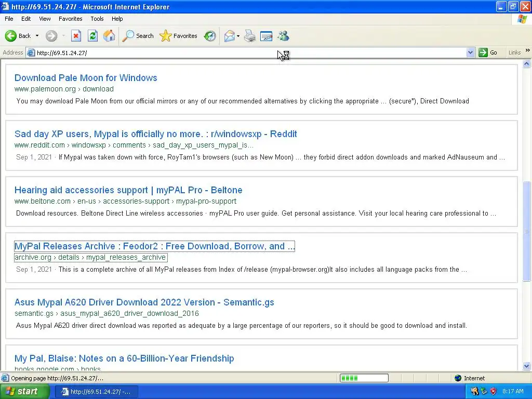The height and width of the screenshot is (399, 532).
Task: Open the Search toolbar button
Action: [x=138, y=36]
